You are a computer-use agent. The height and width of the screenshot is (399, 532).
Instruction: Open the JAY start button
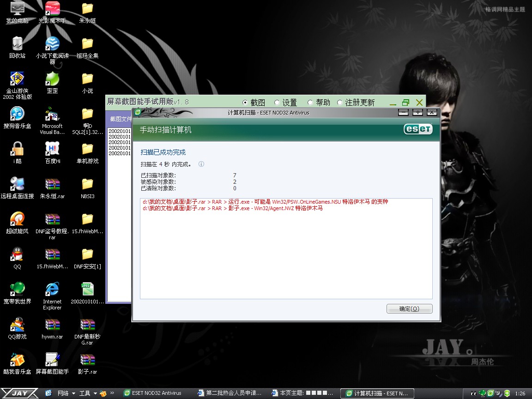tap(19, 393)
